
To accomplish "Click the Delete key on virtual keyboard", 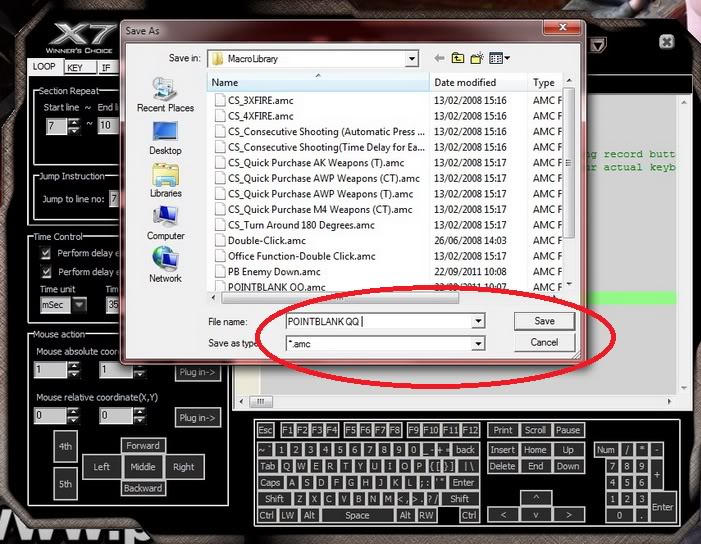I will click(x=503, y=466).
